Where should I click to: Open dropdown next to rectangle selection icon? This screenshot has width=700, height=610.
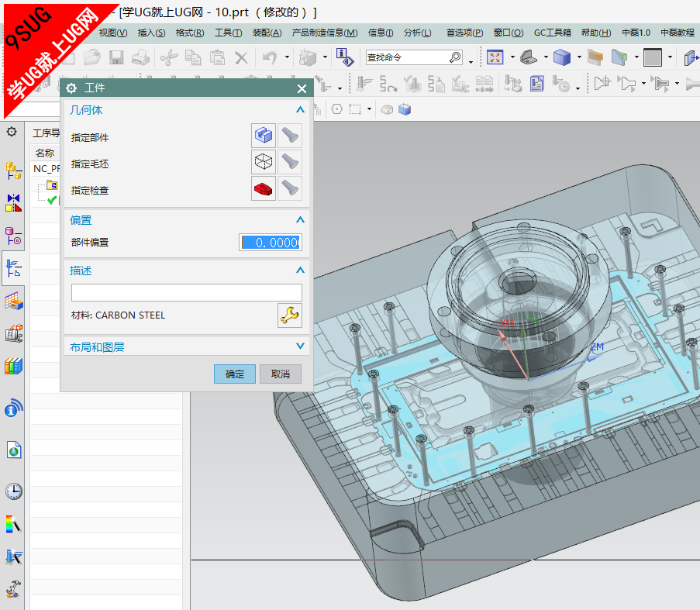click(x=369, y=109)
